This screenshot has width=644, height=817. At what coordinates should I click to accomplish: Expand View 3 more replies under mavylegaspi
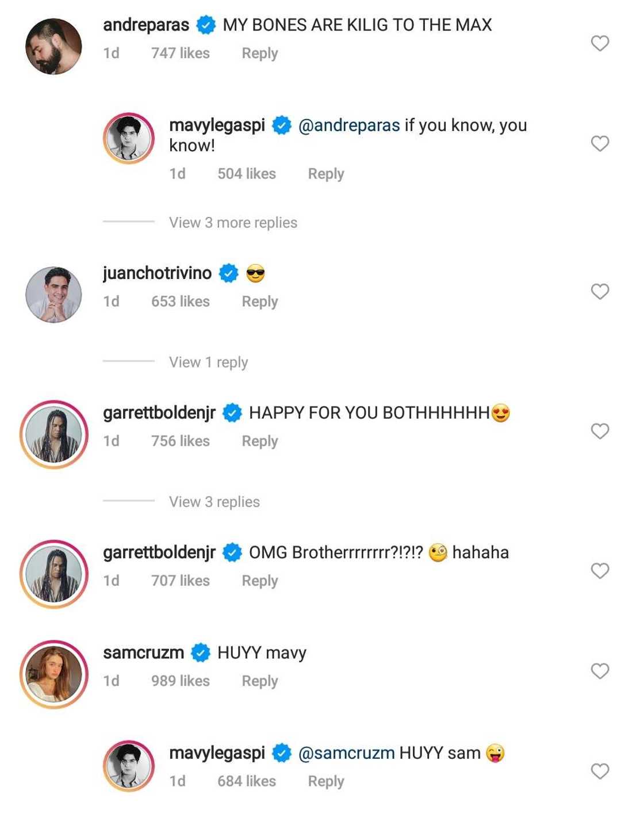pyautogui.click(x=232, y=222)
